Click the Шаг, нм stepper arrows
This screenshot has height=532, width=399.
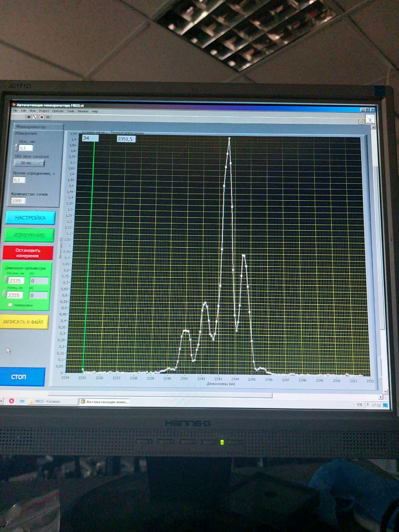[16, 148]
